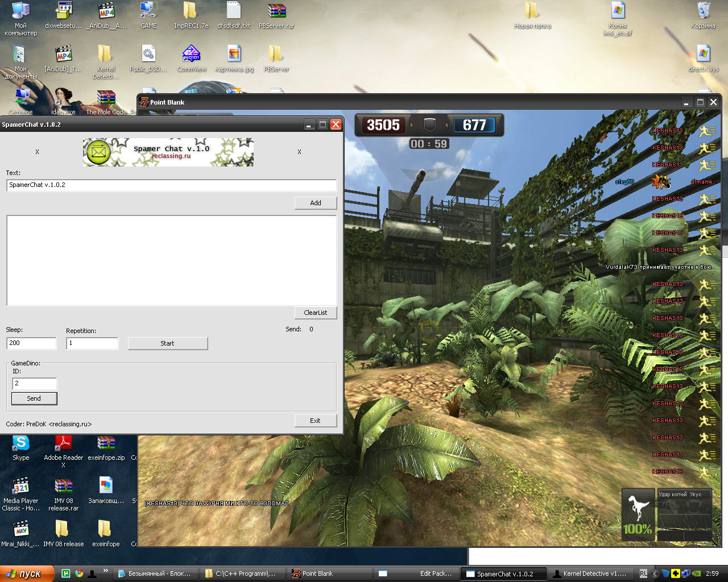Click the Start button in SpamerChat
The image size is (728, 582).
(x=168, y=343)
